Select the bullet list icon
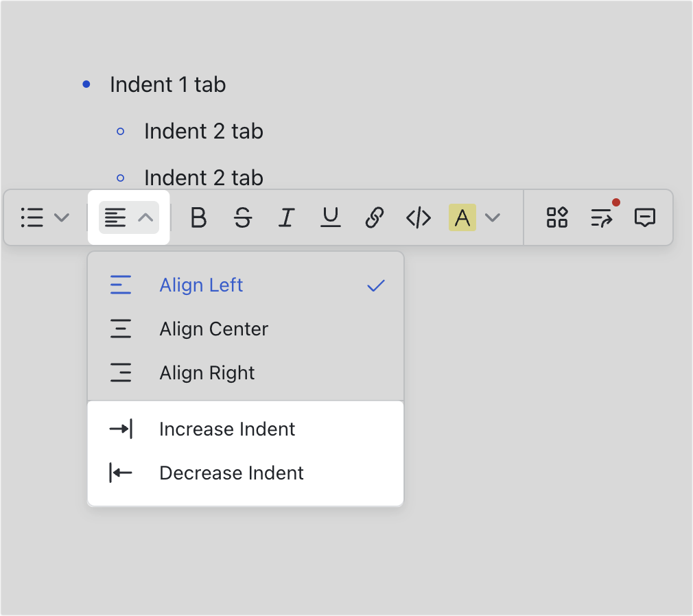693x616 pixels. (x=32, y=217)
